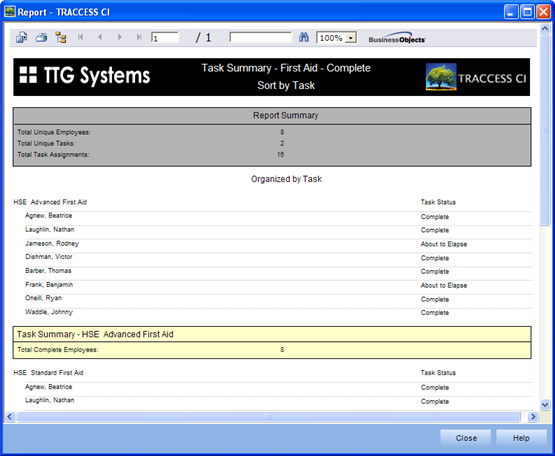Click the title bar application icon

pyautogui.click(x=10, y=12)
